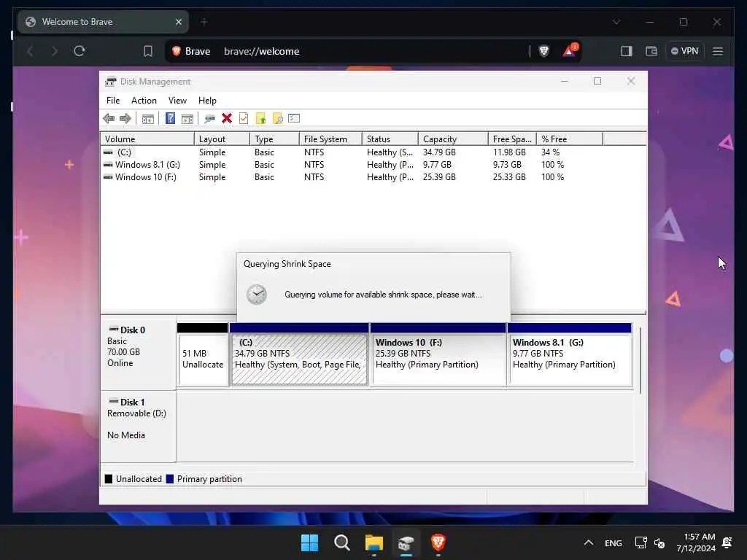This screenshot has height=560, width=747.
Task: Sort by the Type column header
Action: coord(274,139)
